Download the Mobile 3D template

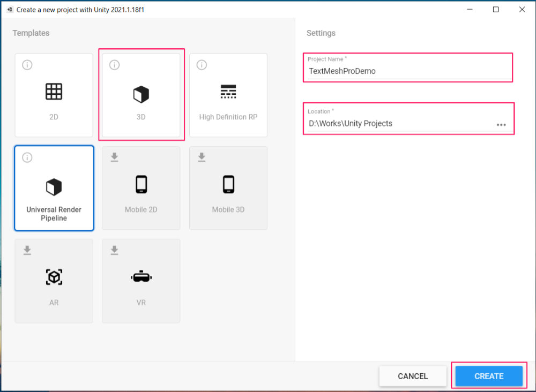(x=202, y=157)
